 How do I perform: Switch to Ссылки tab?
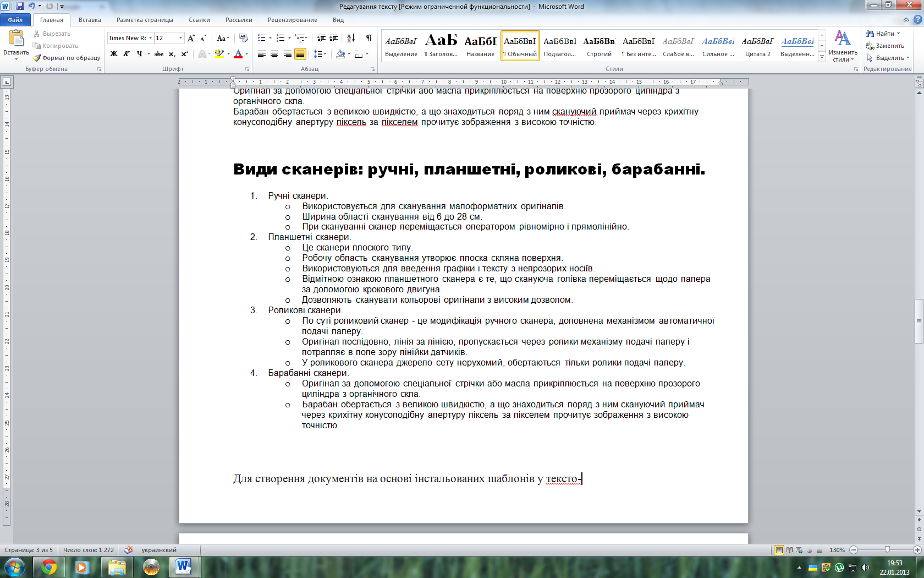199,20
